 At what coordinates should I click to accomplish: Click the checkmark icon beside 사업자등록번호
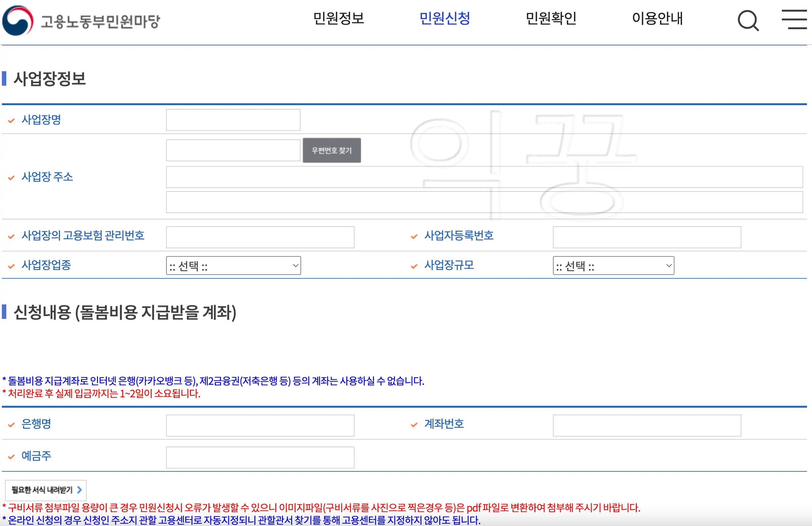(x=414, y=236)
